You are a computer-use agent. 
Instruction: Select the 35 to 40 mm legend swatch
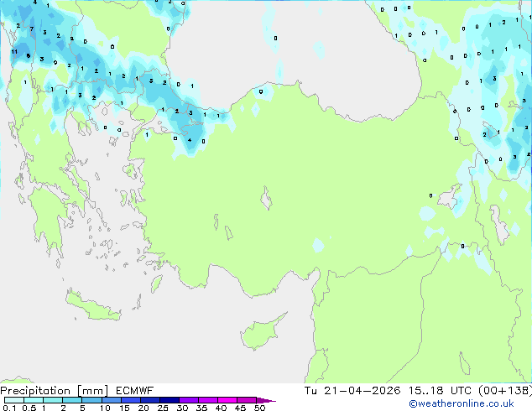(207, 400)
